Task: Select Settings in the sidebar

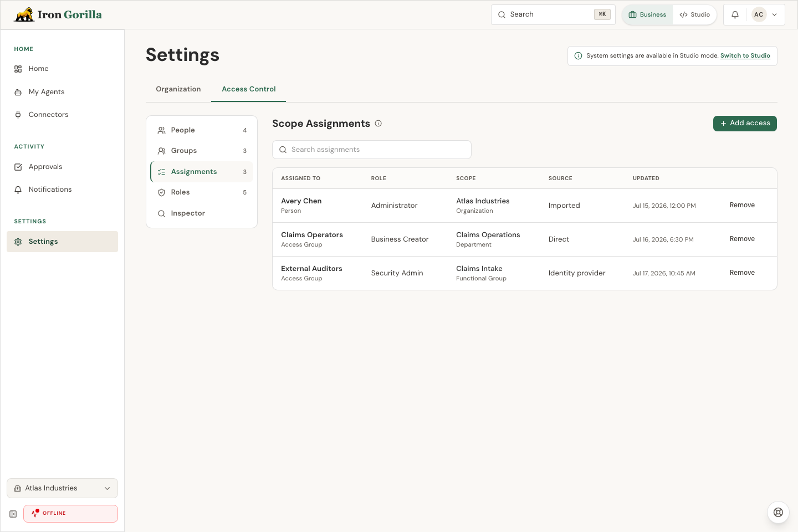Action: (x=62, y=242)
